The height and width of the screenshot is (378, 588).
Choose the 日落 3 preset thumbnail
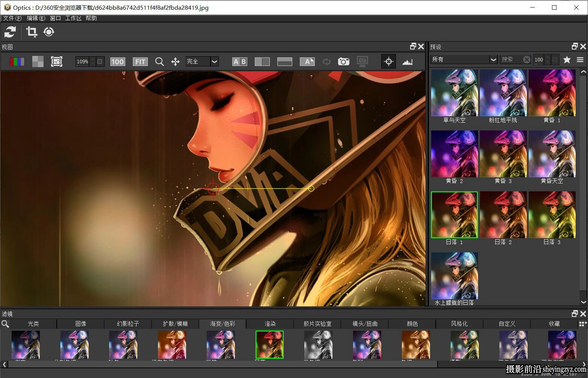[552, 214]
